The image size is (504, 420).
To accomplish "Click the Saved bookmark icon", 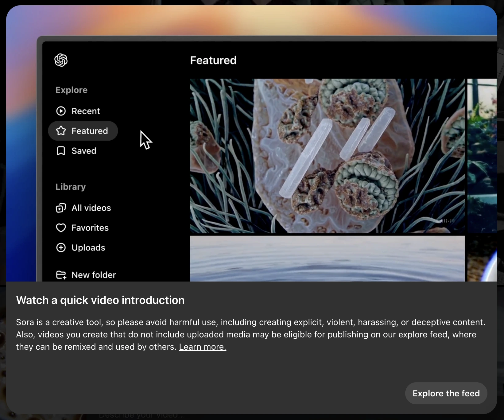I will [x=61, y=151].
